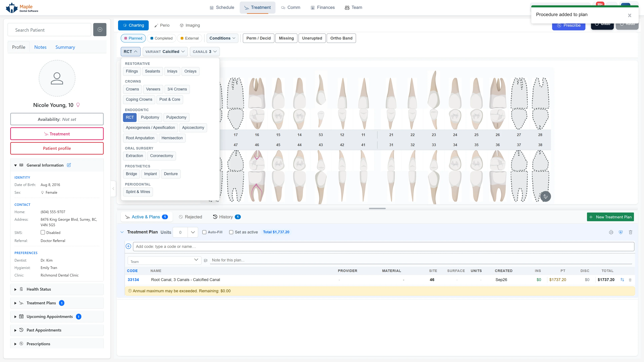This screenshot has width=644, height=362.
Task: Open the VARIANT Calcified dropdown
Action: (x=165, y=52)
